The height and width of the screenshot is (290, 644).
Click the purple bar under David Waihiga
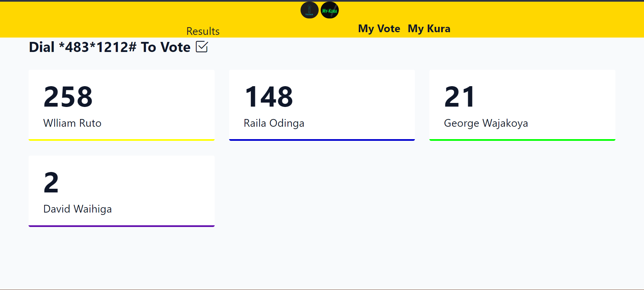pos(121,226)
